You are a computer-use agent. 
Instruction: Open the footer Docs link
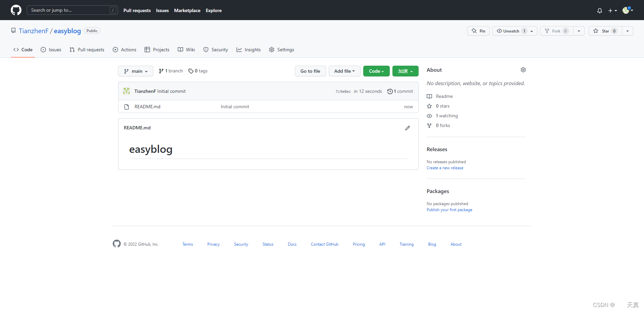click(292, 244)
